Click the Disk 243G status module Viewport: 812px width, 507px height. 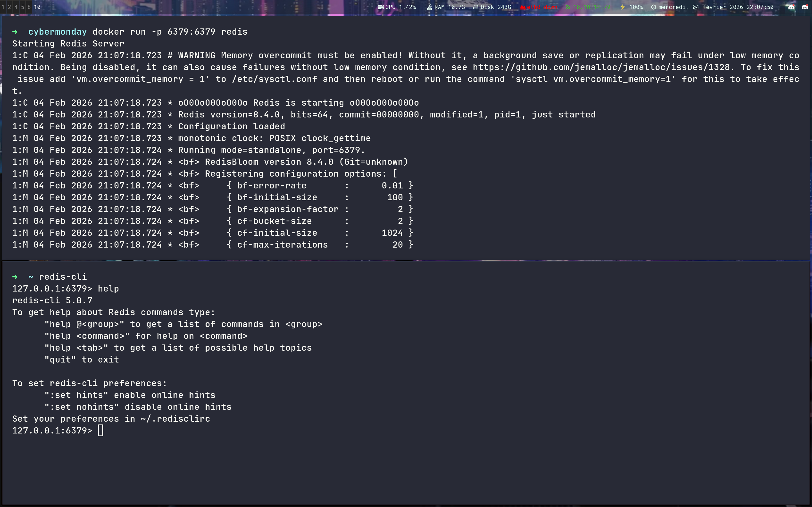[x=492, y=7]
